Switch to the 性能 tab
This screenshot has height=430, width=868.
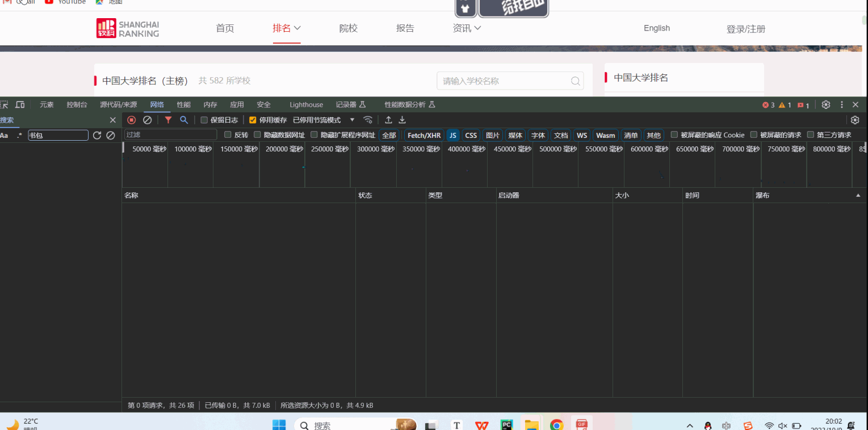[184, 105]
